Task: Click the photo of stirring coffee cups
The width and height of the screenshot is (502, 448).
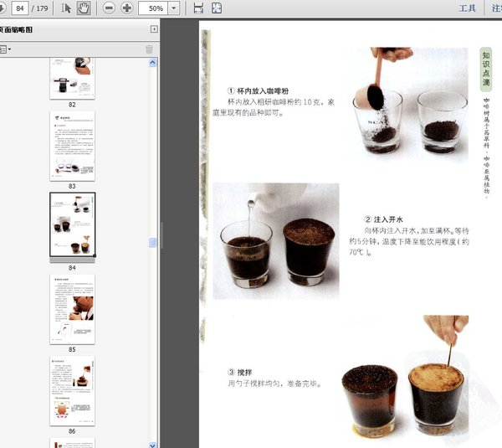Action: [405, 376]
